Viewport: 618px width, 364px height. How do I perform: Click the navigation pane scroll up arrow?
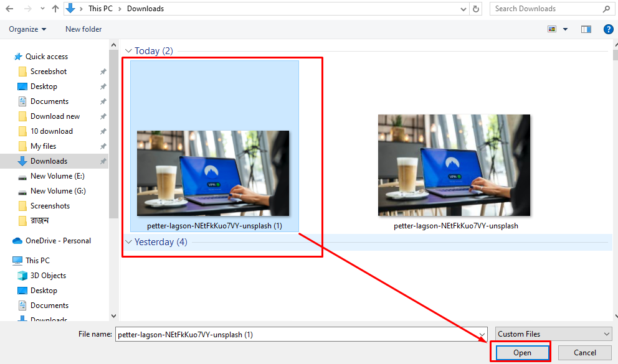click(x=113, y=45)
